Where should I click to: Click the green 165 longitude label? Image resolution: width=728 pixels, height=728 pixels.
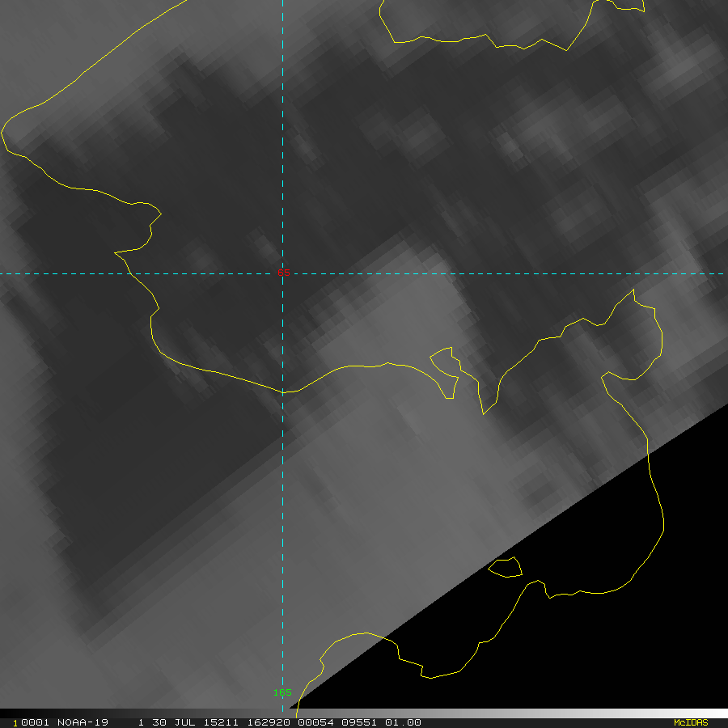pos(282,692)
